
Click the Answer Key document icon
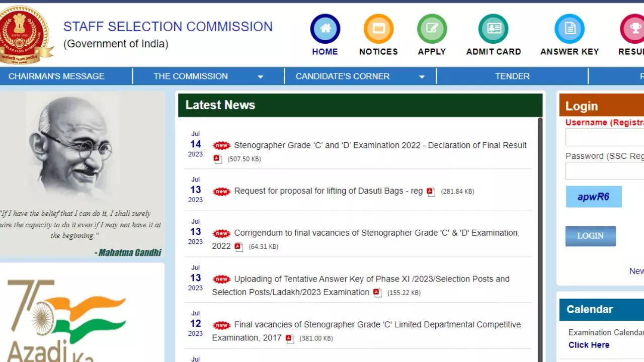click(569, 29)
